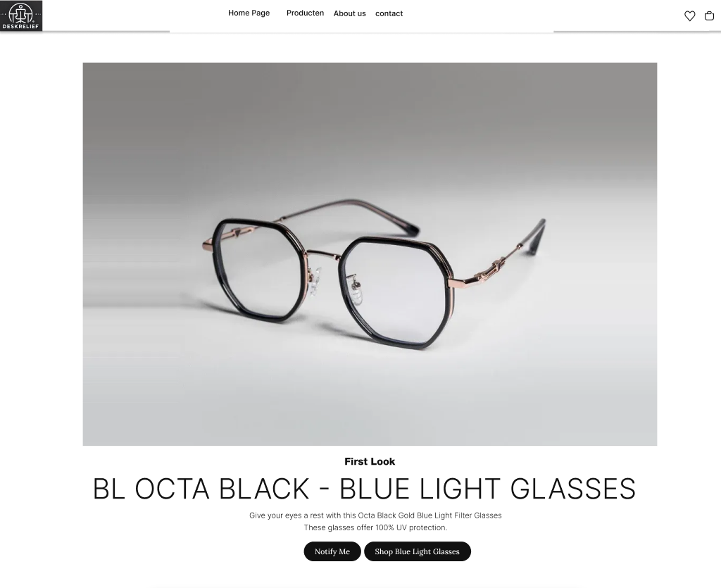Viewport: 721px width, 588px height.
Task: Open the shopping bag cart icon
Action: 709,16
